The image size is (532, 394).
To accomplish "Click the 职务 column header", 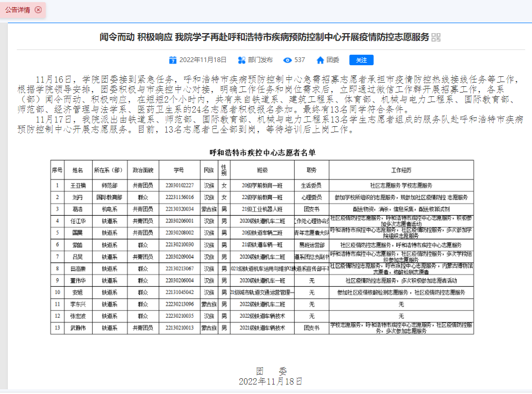I will 312,170.
